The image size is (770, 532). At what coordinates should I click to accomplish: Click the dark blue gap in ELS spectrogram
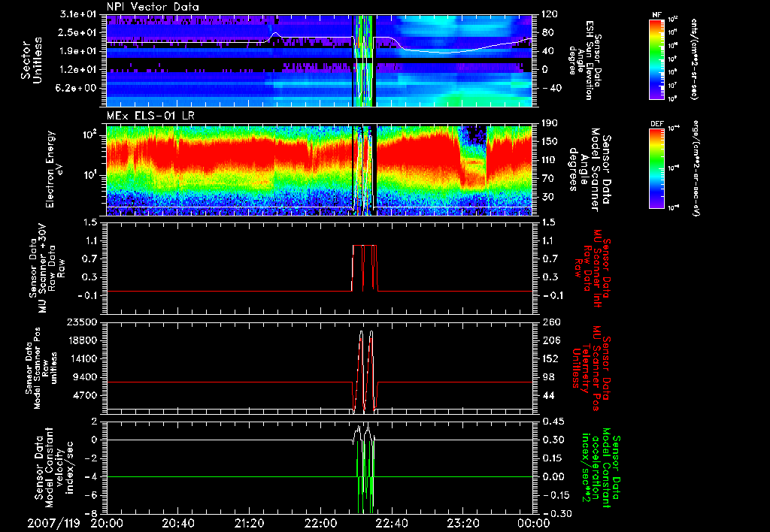coord(473,137)
